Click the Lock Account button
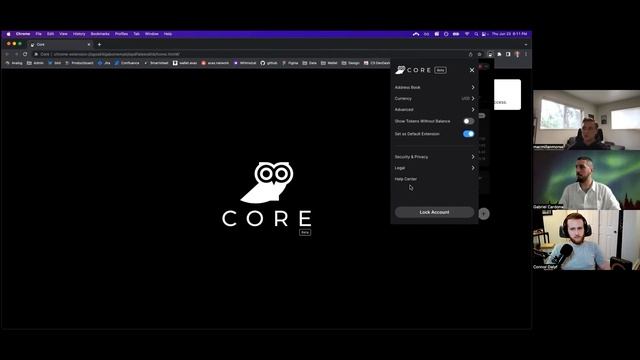This screenshot has width=640, height=360. pyautogui.click(x=434, y=212)
